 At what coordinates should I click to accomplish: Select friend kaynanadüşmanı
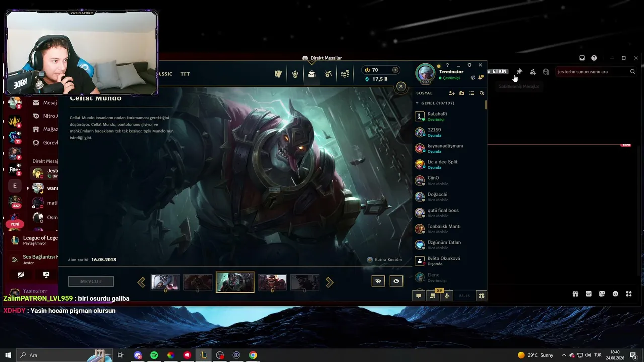[449, 148]
